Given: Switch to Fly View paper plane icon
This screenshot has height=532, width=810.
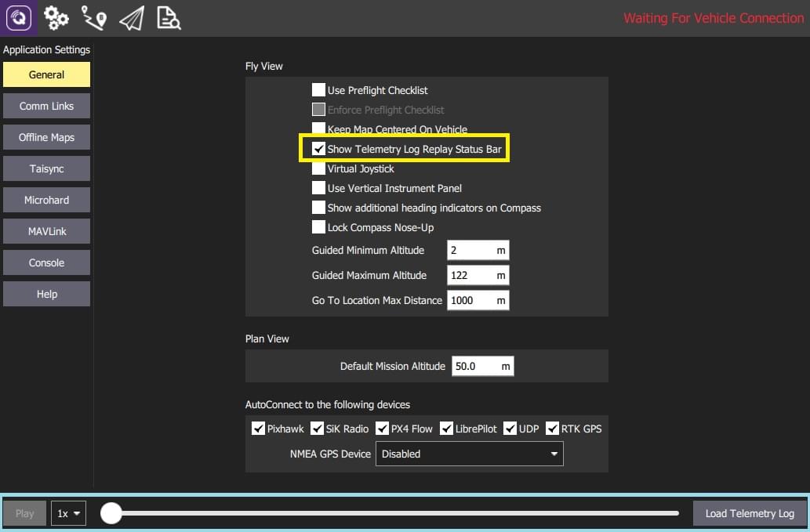Looking at the screenshot, I should tap(131, 17).
